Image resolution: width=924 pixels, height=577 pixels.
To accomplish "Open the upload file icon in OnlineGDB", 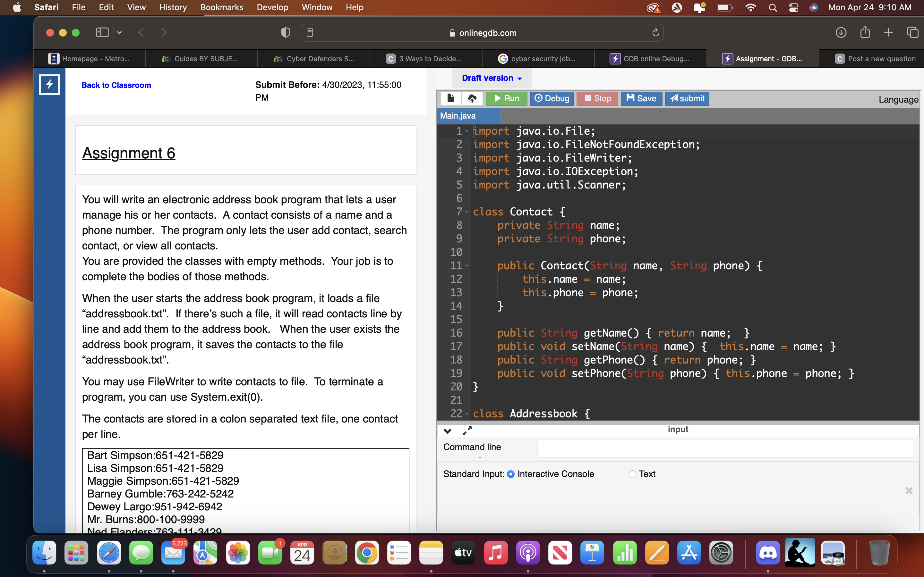I will [x=473, y=98].
